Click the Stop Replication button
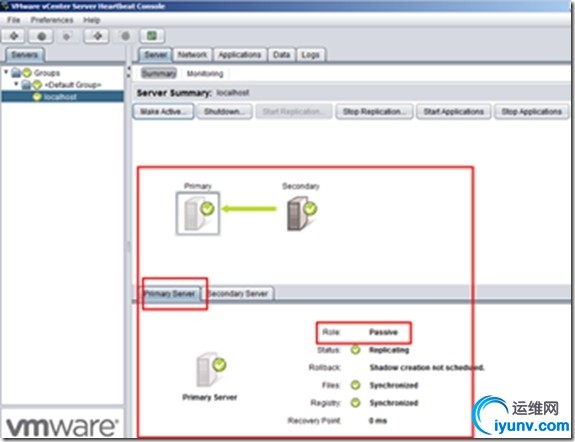Screen dimensions: 575x442 point(374,112)
